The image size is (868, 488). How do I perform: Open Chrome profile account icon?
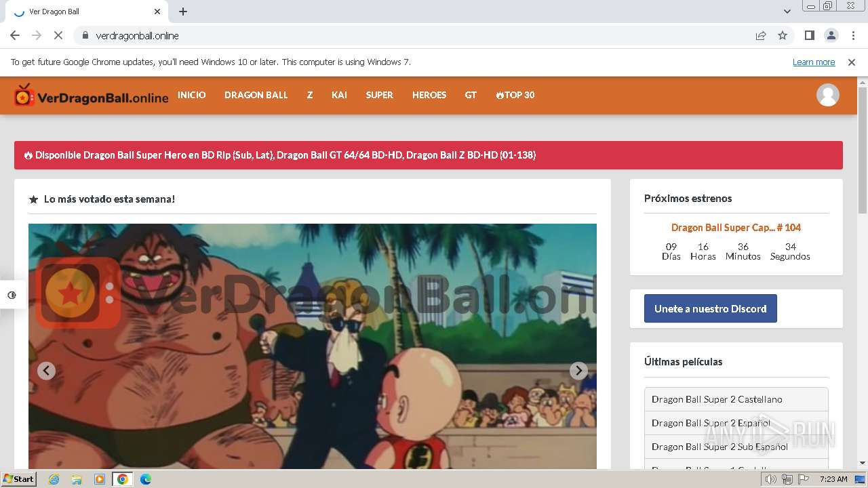coord(831,35)
